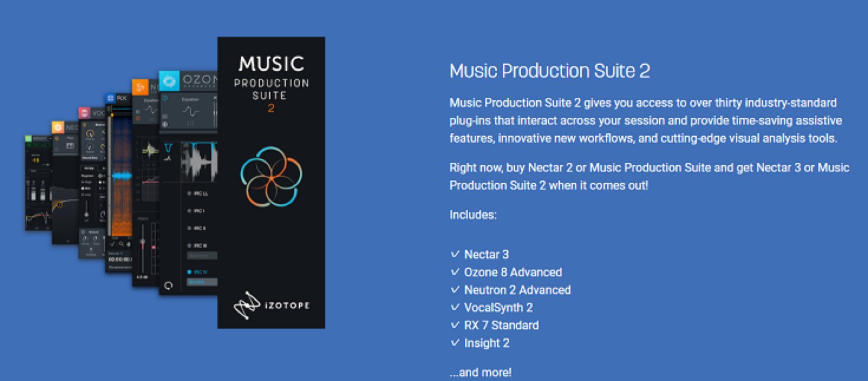Click the "Includes:" label

click(473, 215)
